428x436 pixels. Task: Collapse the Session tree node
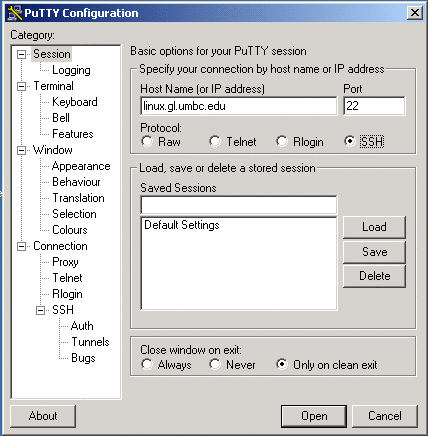click(21, 54)
